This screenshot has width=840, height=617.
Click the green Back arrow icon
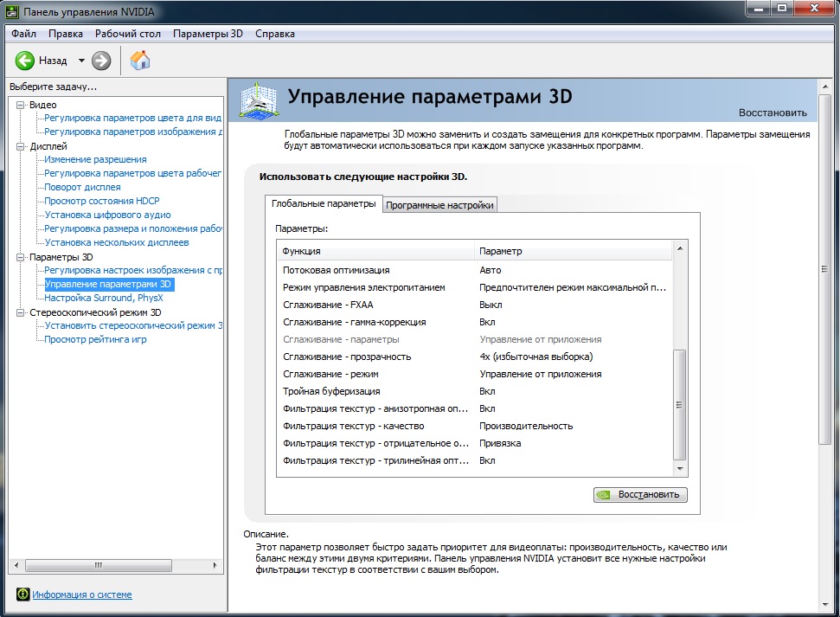[24, 61]
